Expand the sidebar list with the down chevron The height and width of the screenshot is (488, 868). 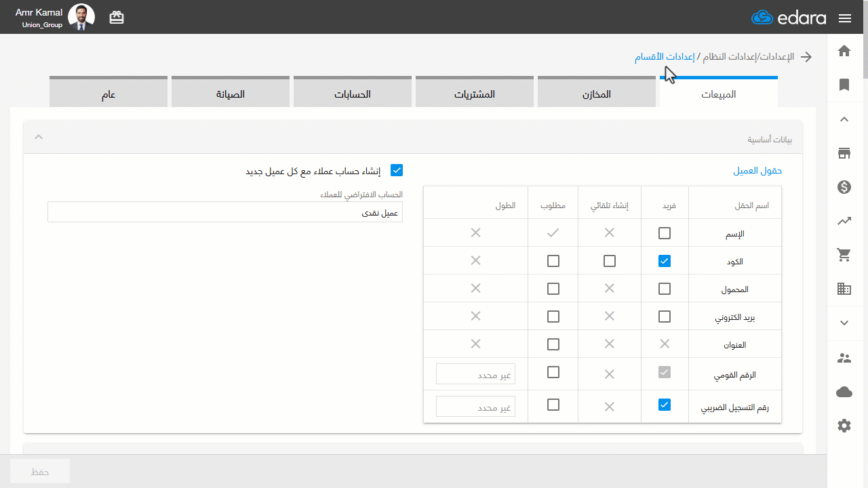point(844,323)
